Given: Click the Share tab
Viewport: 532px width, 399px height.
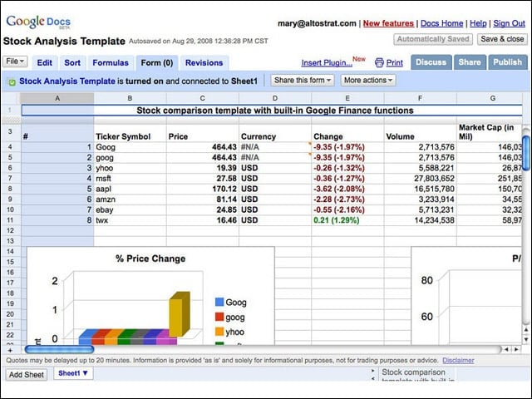Looking at the screenshot, I should click(x=470, y=62).
